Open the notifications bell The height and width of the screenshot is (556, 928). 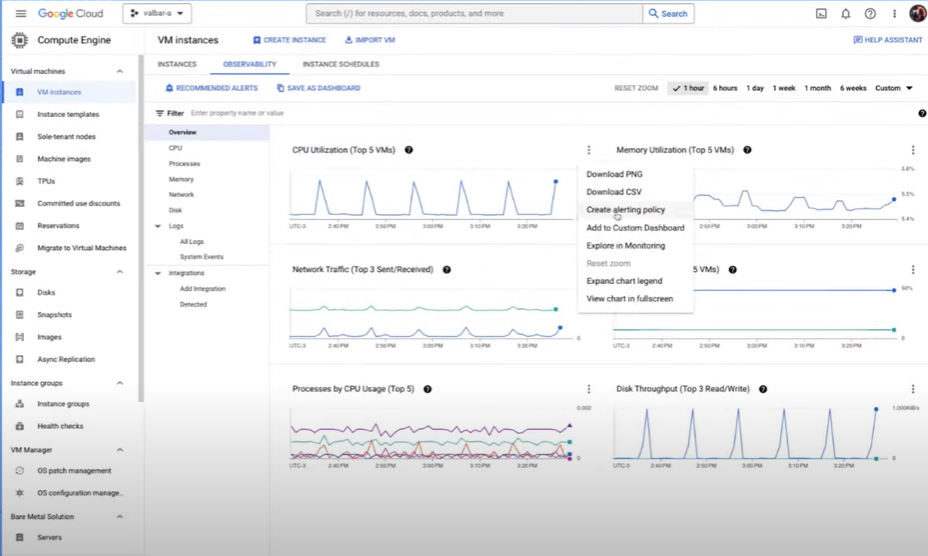[x=846, y=14]
